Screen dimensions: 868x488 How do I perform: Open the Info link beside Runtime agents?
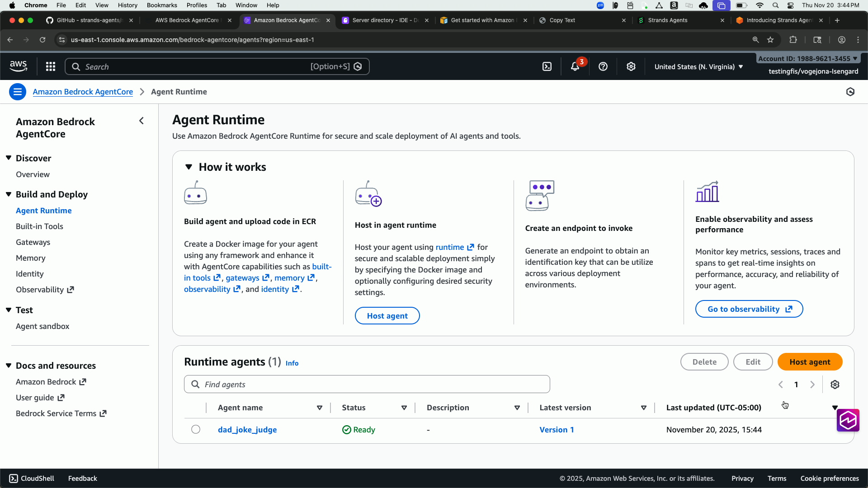pos(292,363)
